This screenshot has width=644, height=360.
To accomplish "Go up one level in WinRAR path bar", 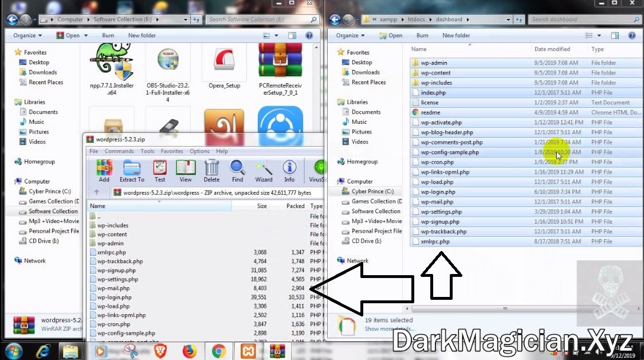I will coord(96,193).
